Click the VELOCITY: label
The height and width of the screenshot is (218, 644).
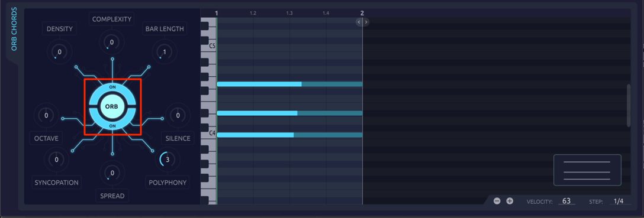(540, 201)
